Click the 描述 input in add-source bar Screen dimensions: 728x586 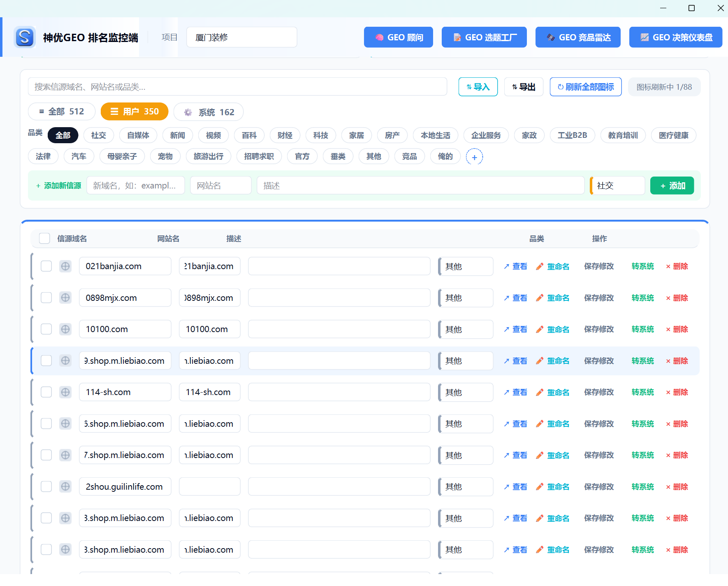click(x=421, y=186)
